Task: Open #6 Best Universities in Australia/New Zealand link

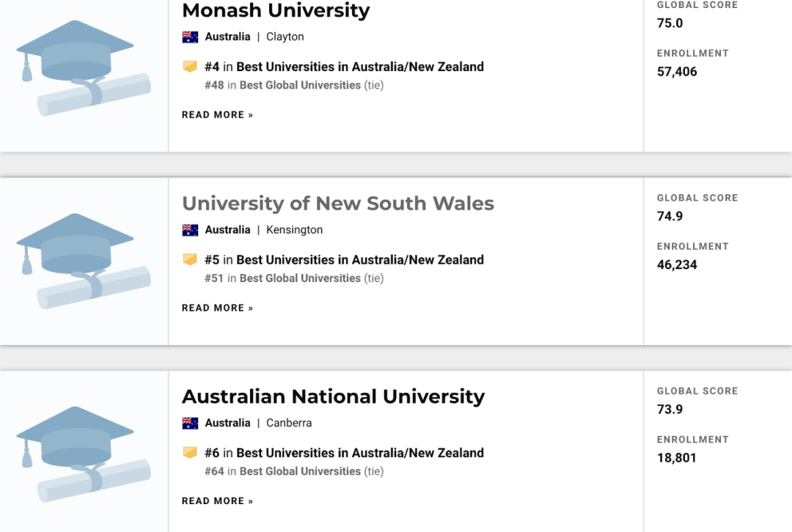Action: point(359,453)
